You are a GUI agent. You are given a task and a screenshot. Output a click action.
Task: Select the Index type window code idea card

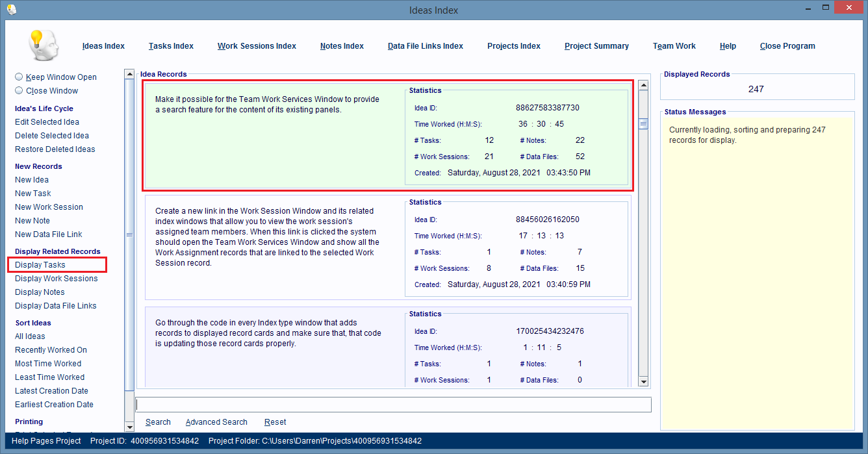click(387, 347)
